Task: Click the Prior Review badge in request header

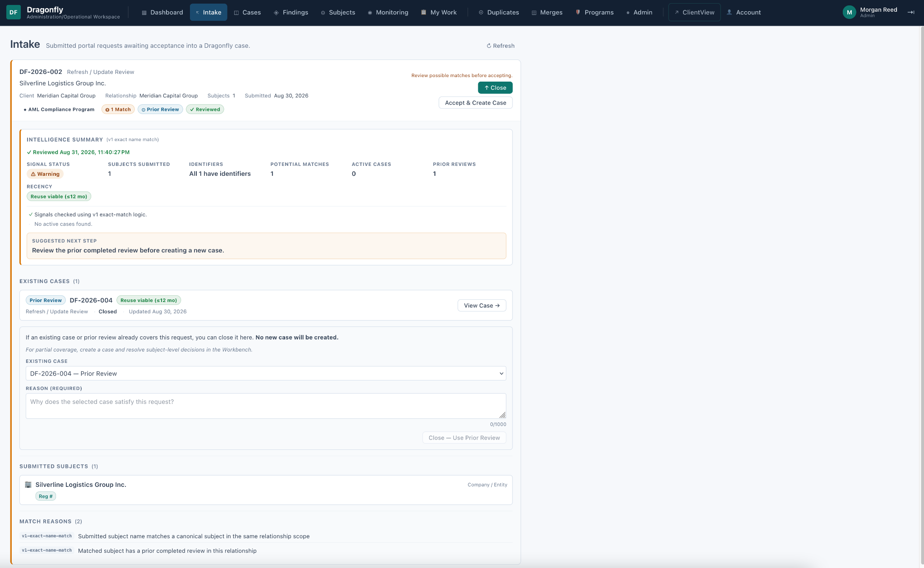Action: (x=160, y=110)
